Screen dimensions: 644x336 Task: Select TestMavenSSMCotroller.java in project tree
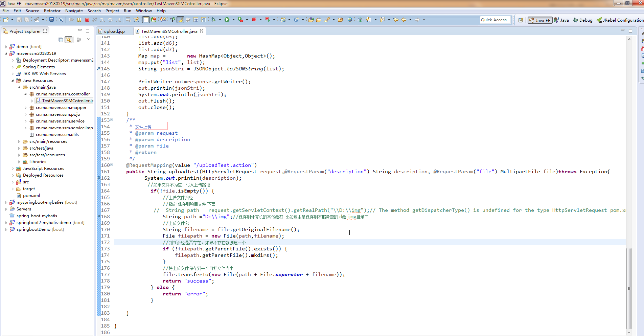(x=65, y=101)
